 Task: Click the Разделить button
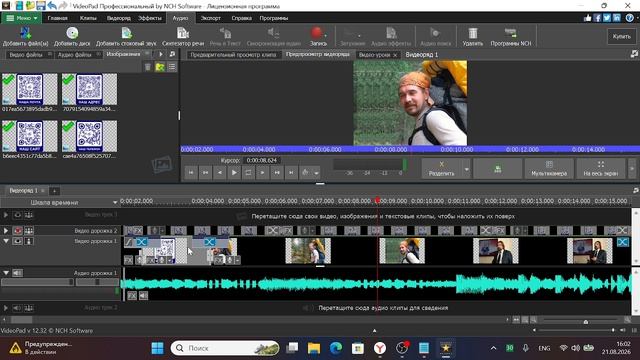[x=442, y=169]
